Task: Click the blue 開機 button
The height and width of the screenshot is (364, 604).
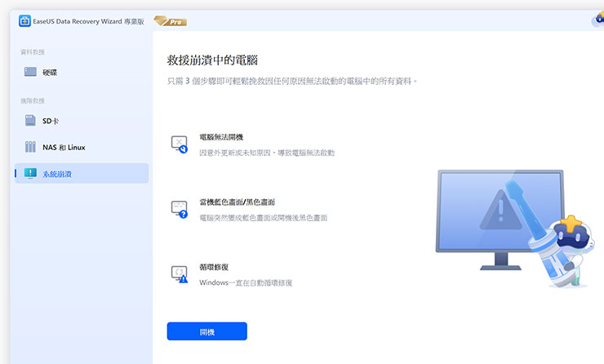Action: point(207,331)
